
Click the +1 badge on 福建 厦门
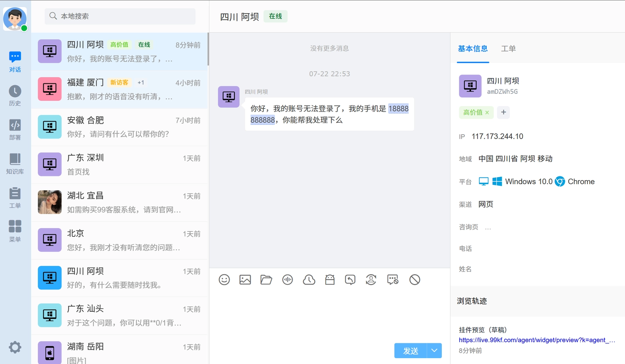click(141, 83)
